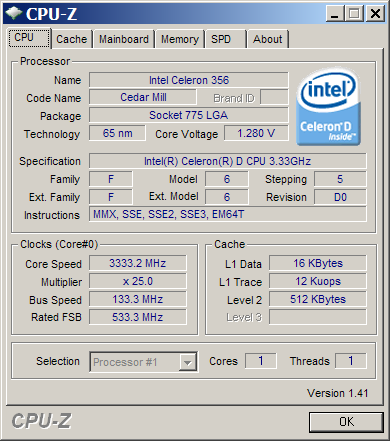The image size is (390, 441).
Task: Click the Version 1.41 label
Action: (x=337, y=393)
